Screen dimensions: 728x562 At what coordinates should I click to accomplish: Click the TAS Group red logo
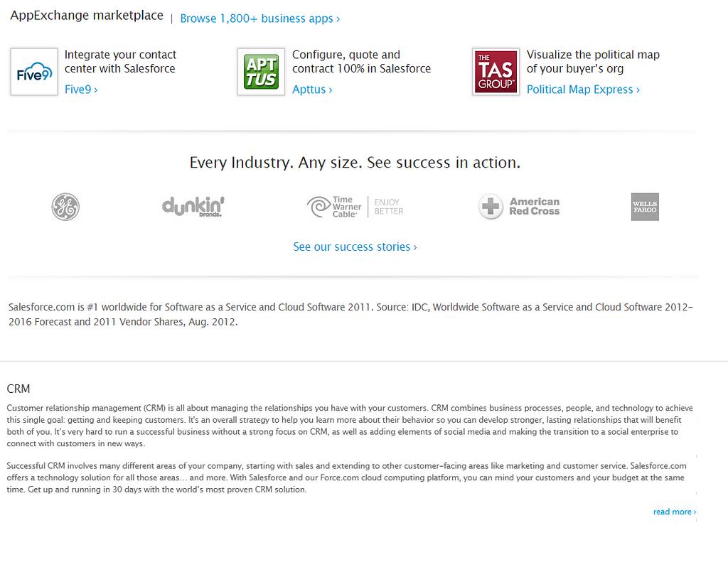[x=496, y=72]
